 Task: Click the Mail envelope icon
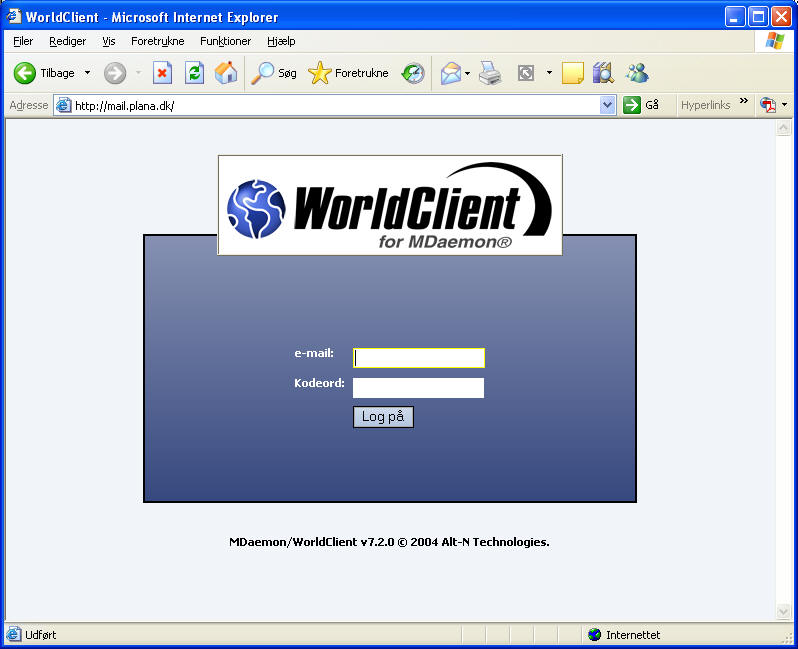(451, 73)
